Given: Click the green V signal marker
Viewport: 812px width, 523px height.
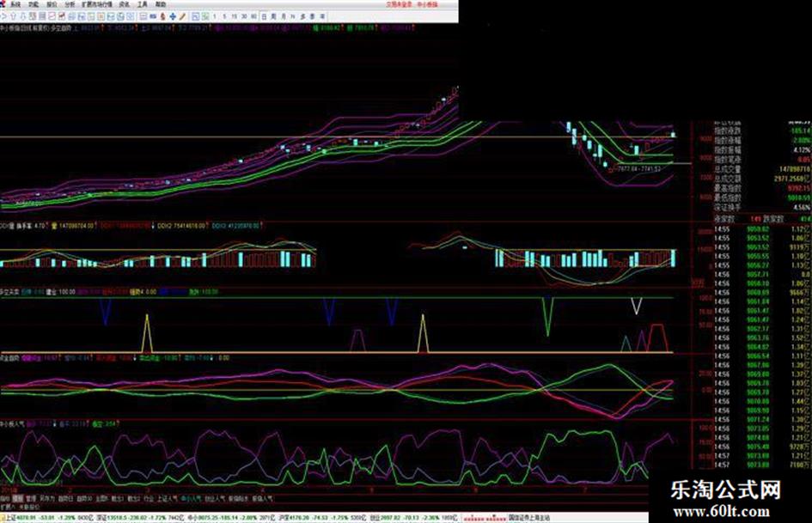Looking at the screenshot, I should tap(548, 316).
